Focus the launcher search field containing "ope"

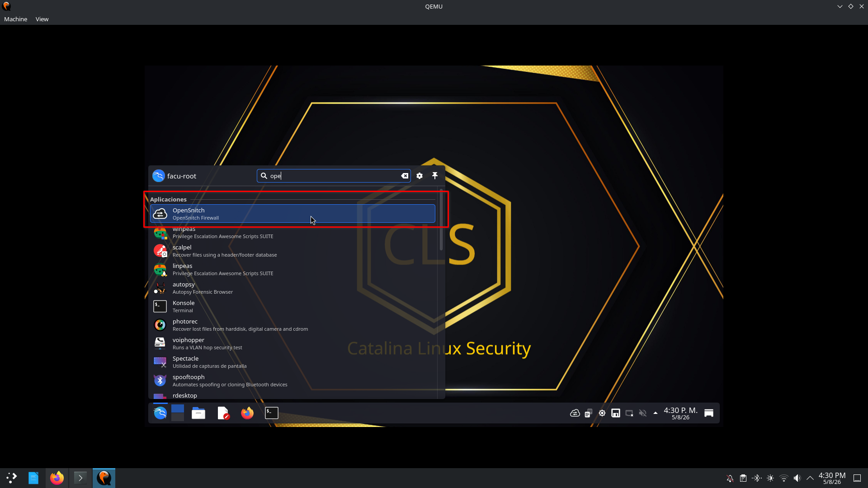pyautogui.click(x=334, y=176)
